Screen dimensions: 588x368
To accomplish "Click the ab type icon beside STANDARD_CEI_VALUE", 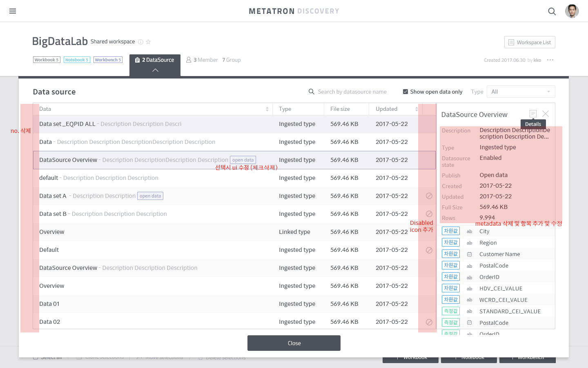I will [x=470, y=312].
